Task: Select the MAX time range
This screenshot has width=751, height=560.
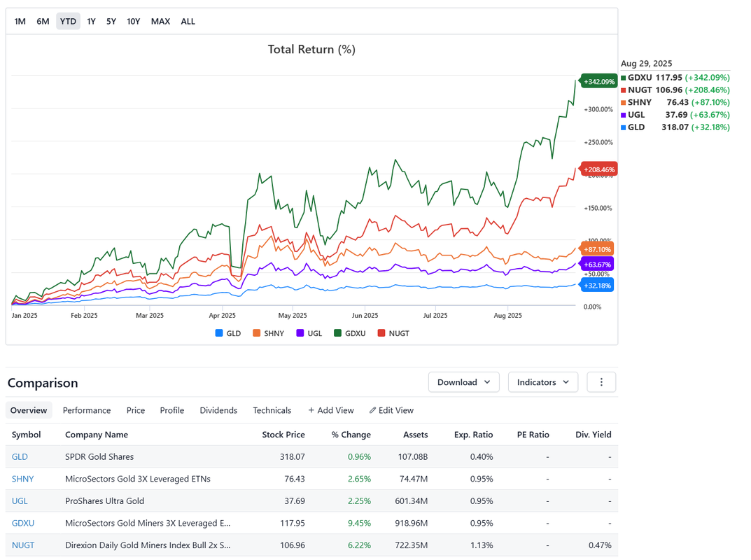Action: (160, 21)
